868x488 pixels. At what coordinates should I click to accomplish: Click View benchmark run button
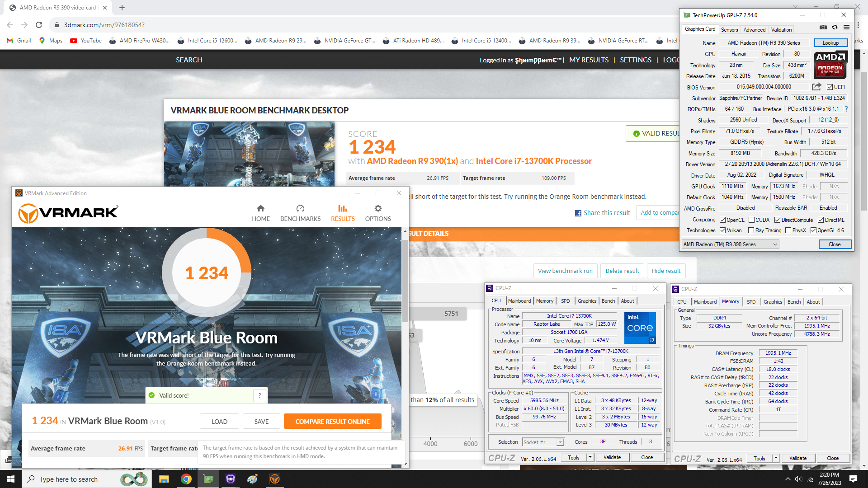[x=565, y=271]
